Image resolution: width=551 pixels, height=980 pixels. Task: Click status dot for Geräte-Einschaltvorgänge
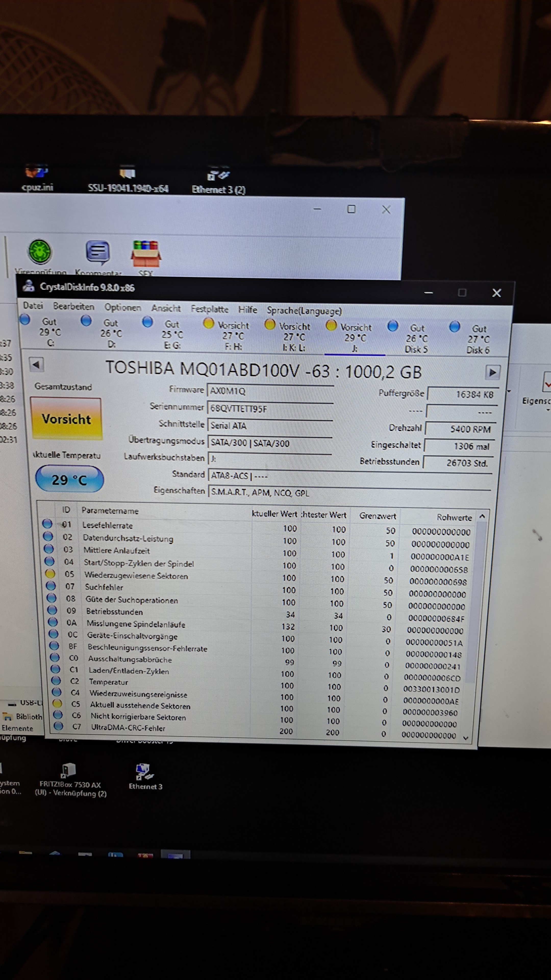[53, 634]
